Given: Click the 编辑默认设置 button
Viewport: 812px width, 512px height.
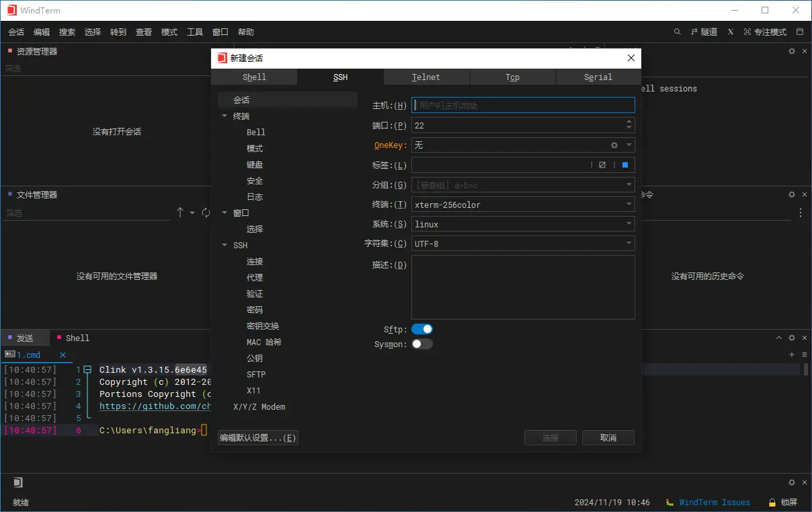Looking at the screenshot, I should tap(257, 438).
